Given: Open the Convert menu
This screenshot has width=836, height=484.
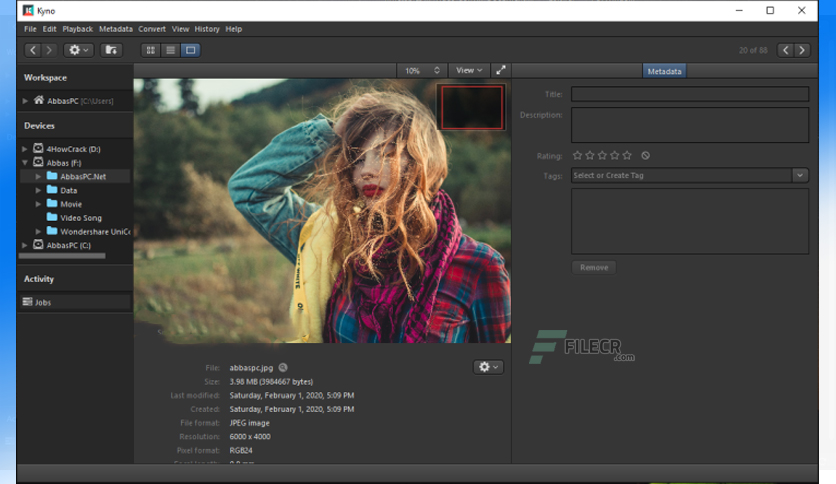Looking at the screenshot, I should (x=152, y=29).
